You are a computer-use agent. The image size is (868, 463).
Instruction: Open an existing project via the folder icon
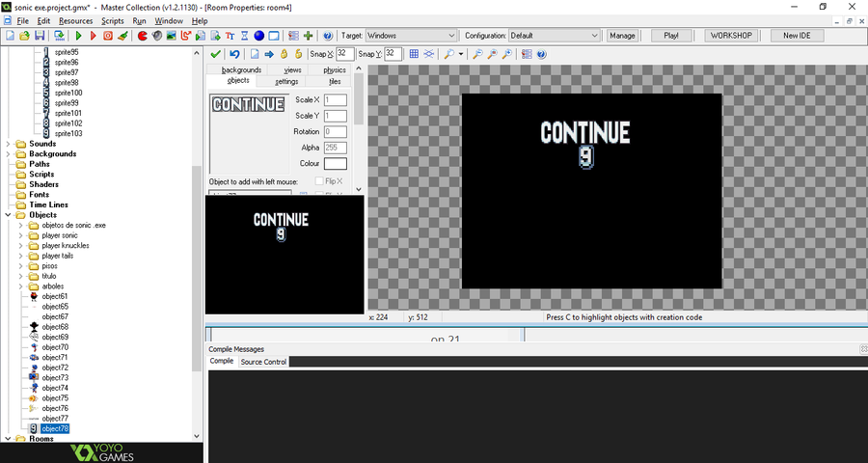pyautogui.click(x=24, y=36)
